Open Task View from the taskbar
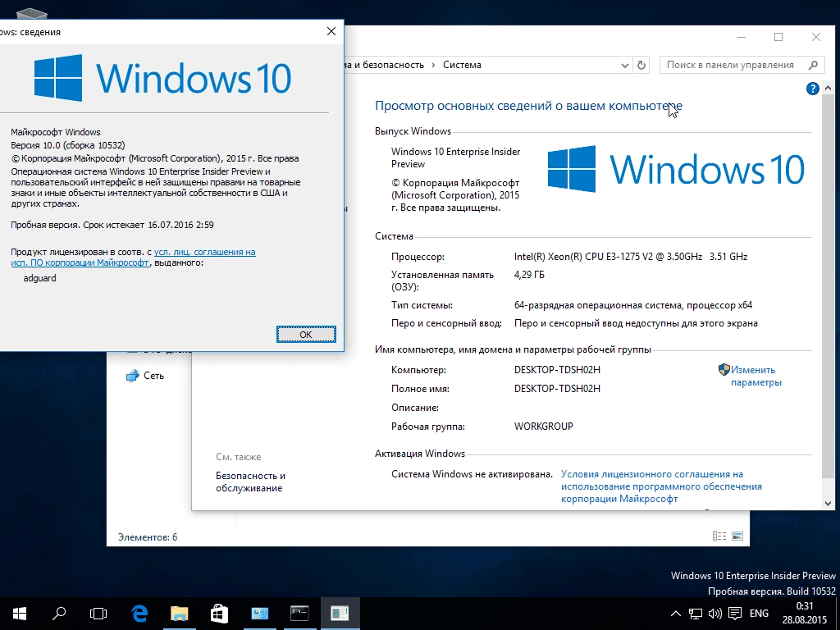The width and height of the screenshot is (840, 630). pos(98,614)
